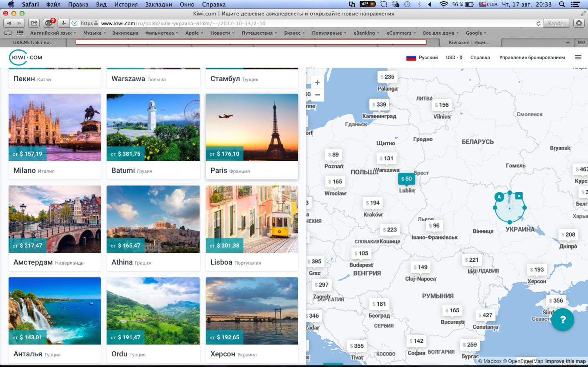
Task: Click the Kiwi.com logo
Action: point(25,58)
